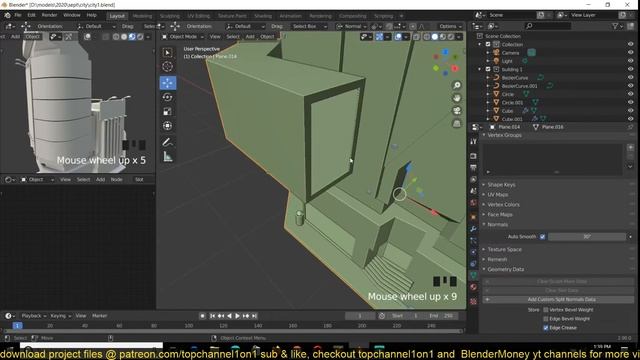Click the outliner filter funnel icon
The height and width of the screenshot is (360, 640).
coord(615,26)
